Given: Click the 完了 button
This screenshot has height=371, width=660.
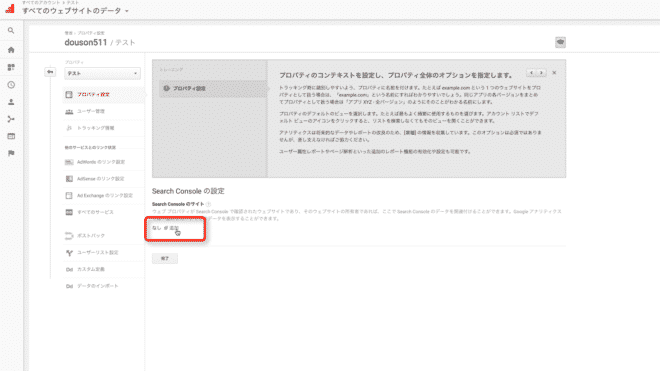Looking at the screenshot, I should pyautogui.click(x=165, y=259).
